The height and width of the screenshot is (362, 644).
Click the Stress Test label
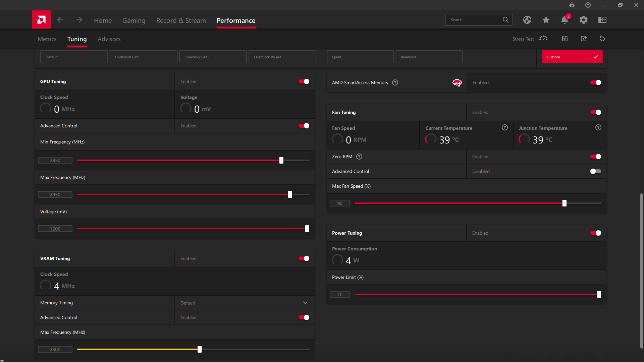tap(523, 39)
